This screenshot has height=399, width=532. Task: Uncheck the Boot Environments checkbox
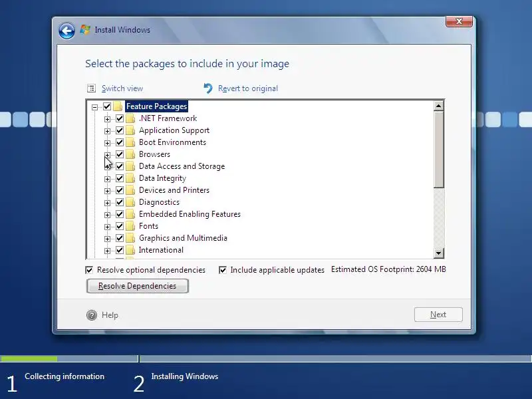(120, 142)
